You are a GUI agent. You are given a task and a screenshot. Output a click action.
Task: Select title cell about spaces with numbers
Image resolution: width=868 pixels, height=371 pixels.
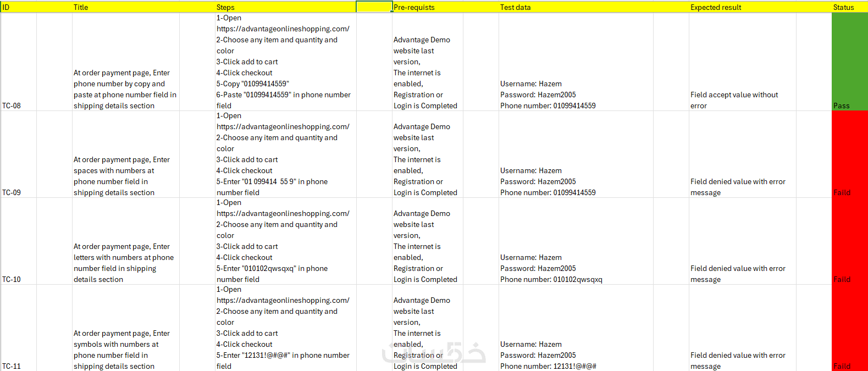[125, 154]
